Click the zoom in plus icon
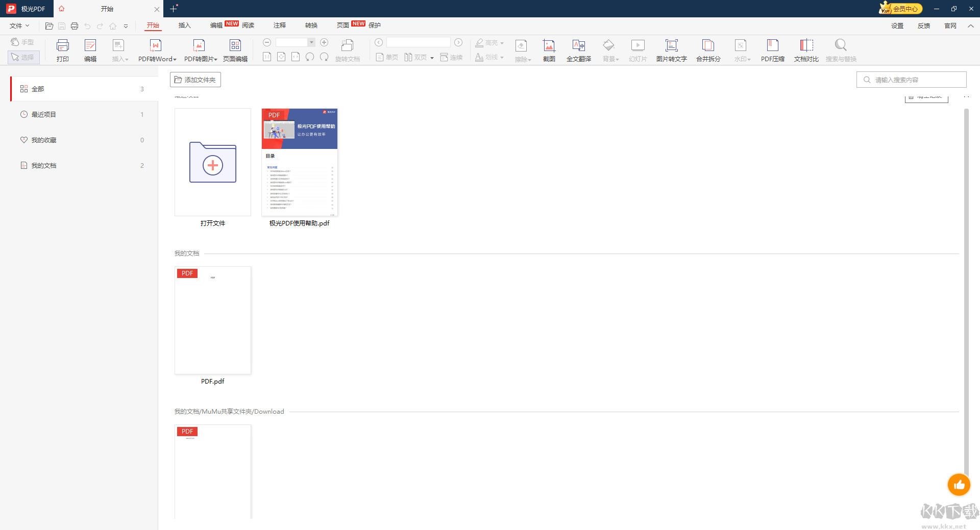This screenshot has height=530, width=980. (324, 42)
